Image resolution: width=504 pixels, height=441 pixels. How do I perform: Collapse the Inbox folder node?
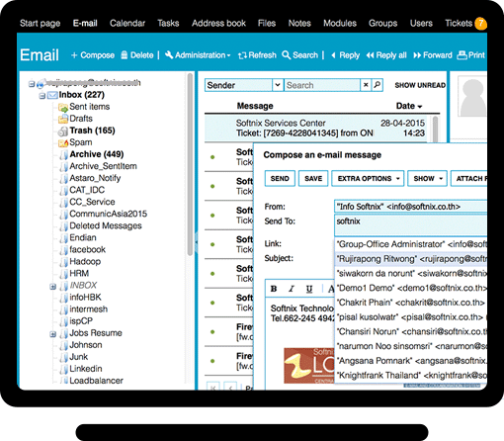pyautogui.click(x=42, y=96)
